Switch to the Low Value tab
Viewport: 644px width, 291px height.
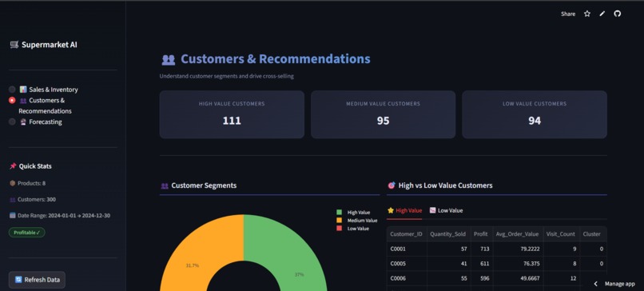pos(446,210)
